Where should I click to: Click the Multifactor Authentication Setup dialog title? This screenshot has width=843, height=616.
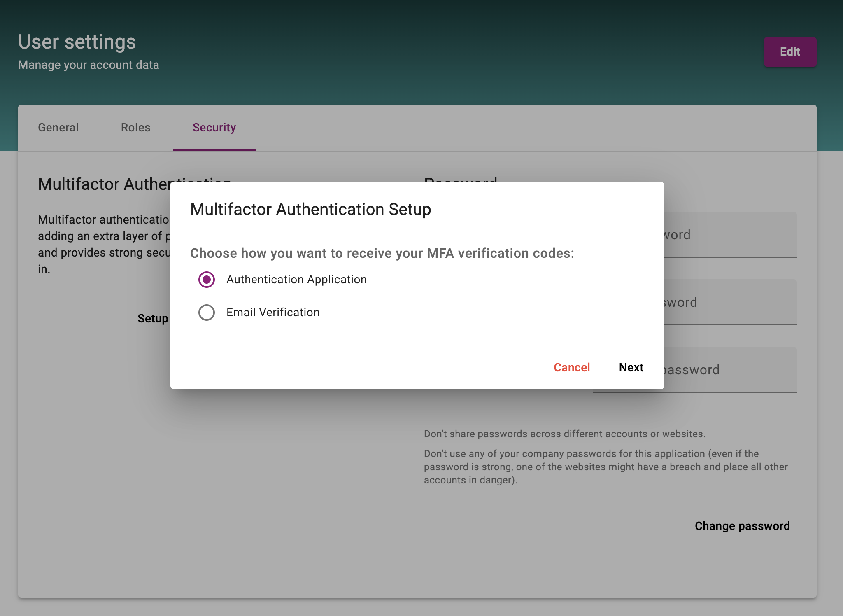[x=310, y=210]
